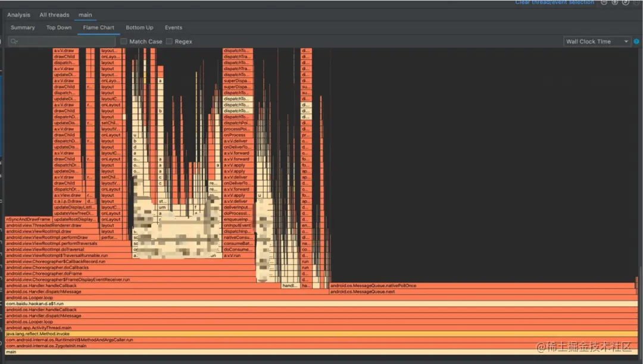Select the Choreographer$FrameDisplayEventReceiver.run bar
643x364 pixels.
point(130,280)
